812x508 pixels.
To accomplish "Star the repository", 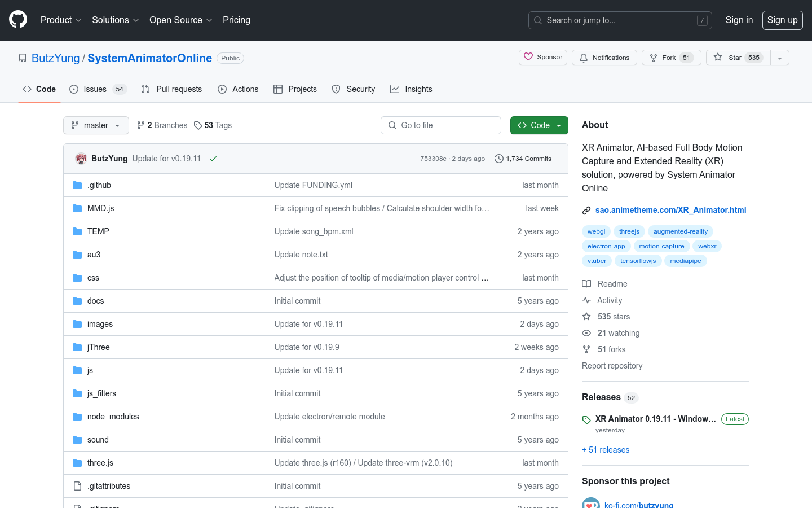I will pos(738,58).
